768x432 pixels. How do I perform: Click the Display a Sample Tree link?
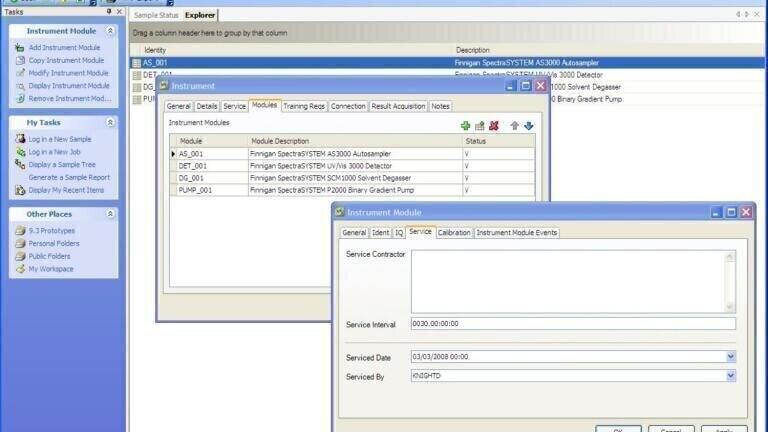tap(62, 165)
